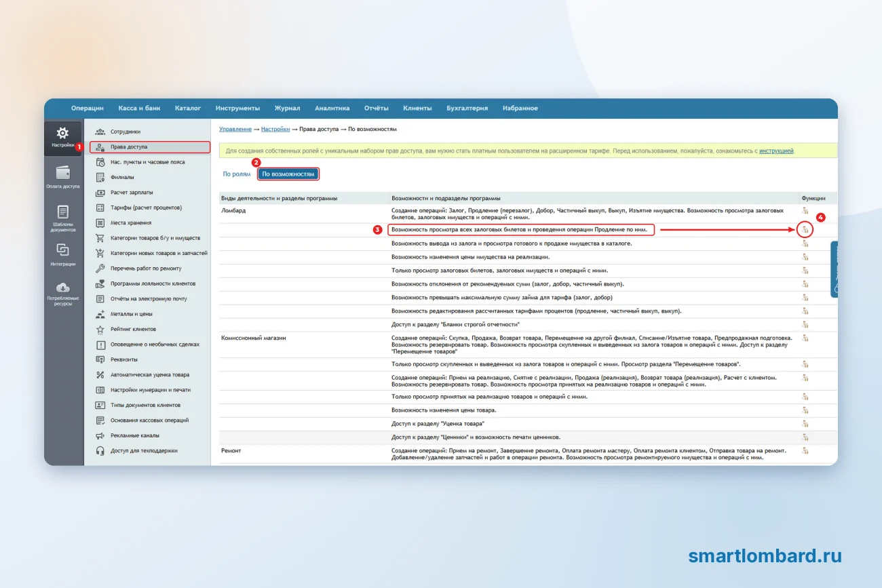Open the Избранное top menu
This screenshot has width=882, height=588.
pos(520,108)
